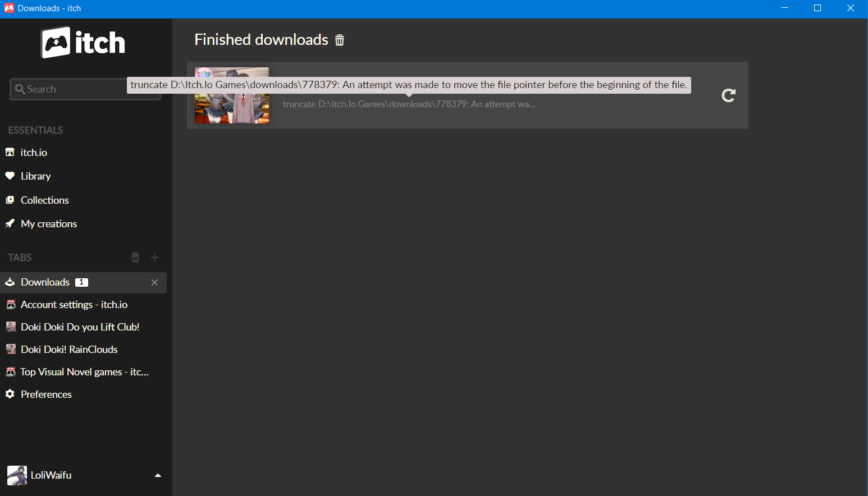
Task: Maximize the itch window
Action: [x=817, y=8]
